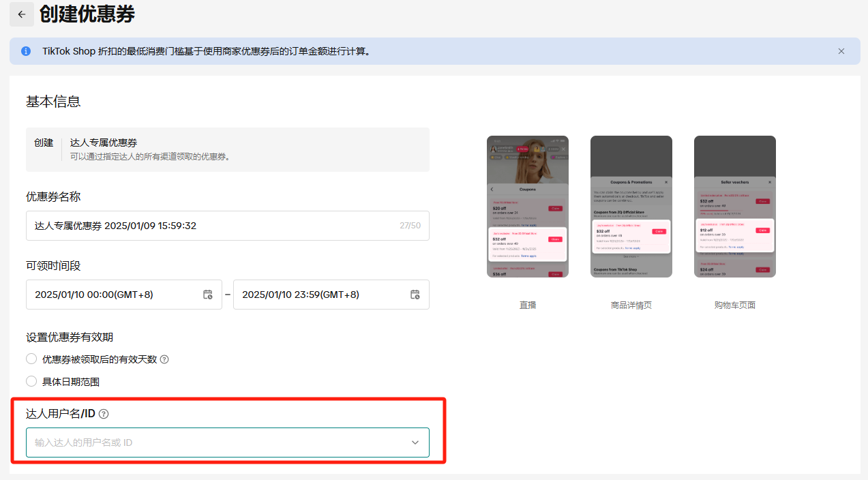Screen dimensions: 868x480
Task: Click help icon next to 优惠券被领取后的有效天数
Action: 164,359
